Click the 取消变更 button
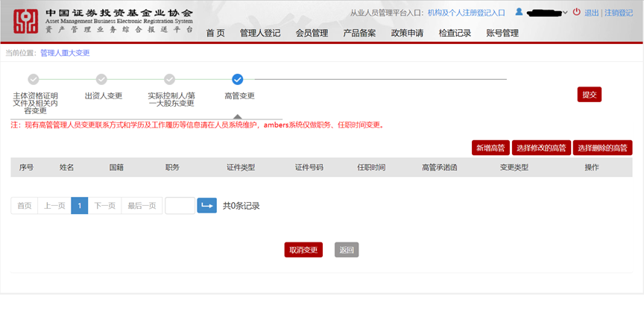The width and height of the screenshot is (644, 314). [x=303, y=250]
